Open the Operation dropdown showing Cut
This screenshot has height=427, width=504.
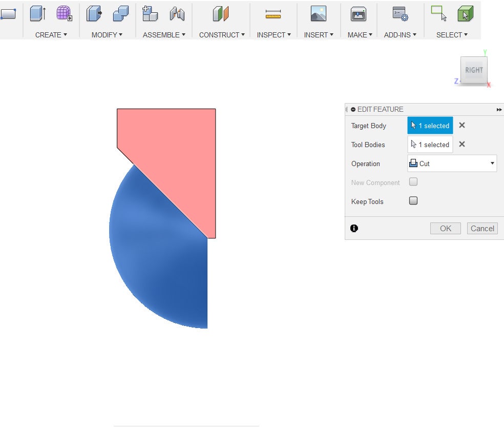[452, 164]
